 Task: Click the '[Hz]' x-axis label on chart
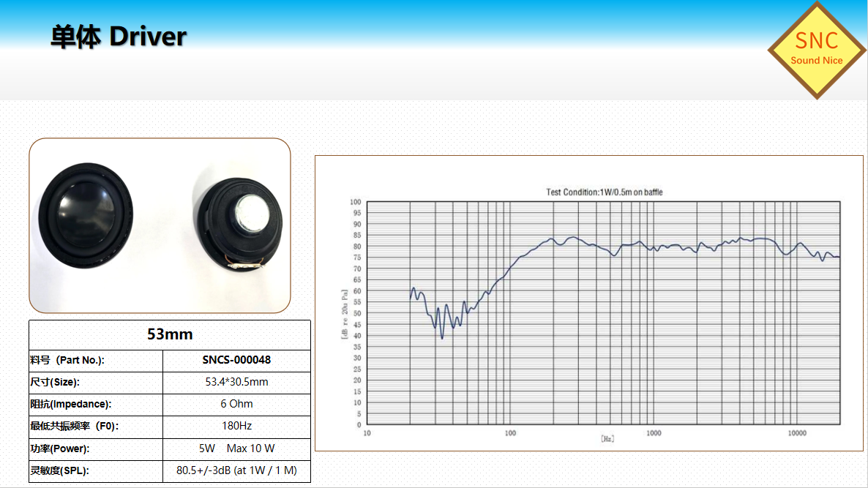(607, 439)
